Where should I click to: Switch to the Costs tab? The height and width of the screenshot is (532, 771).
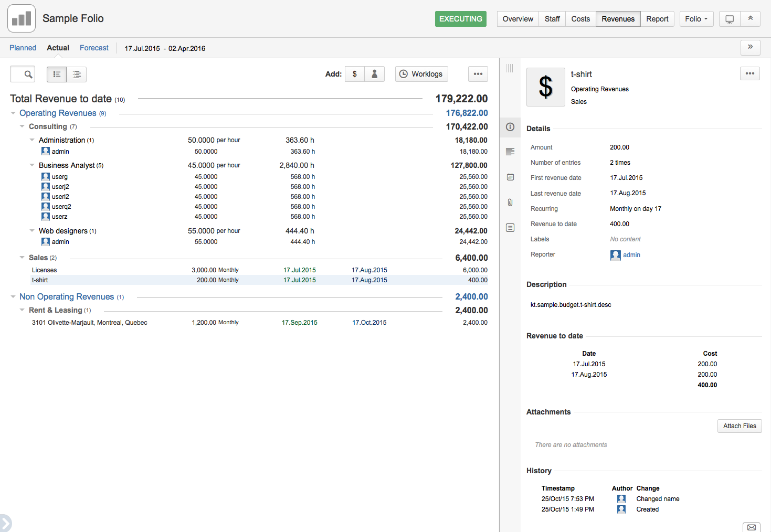[580, 18]
